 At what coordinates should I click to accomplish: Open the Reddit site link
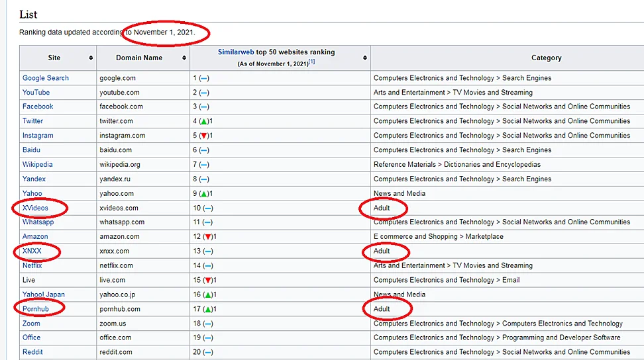pos(32,352)
